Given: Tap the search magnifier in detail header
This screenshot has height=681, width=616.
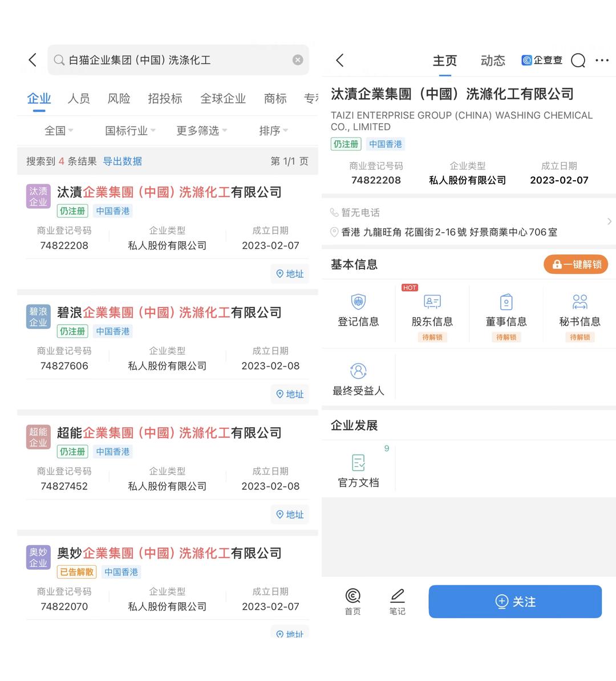Looking at the screenshot, I should [578, 60].
